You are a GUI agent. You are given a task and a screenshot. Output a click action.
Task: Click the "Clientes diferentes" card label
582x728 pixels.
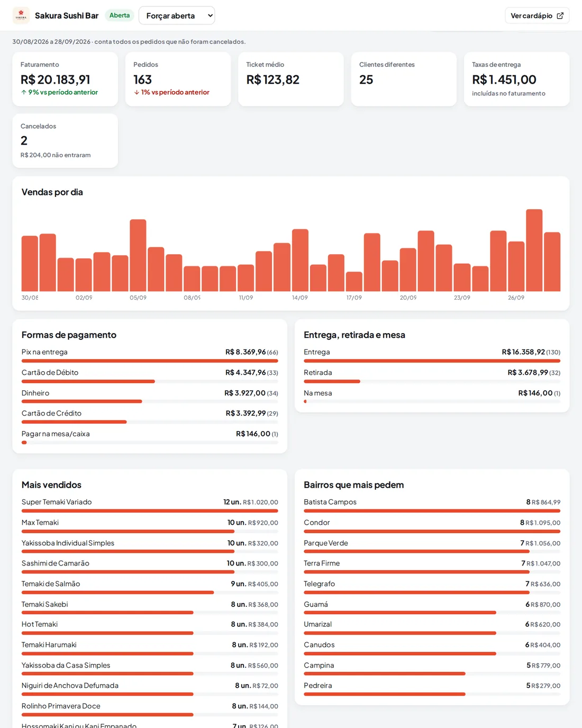click(x=387, y=65)
